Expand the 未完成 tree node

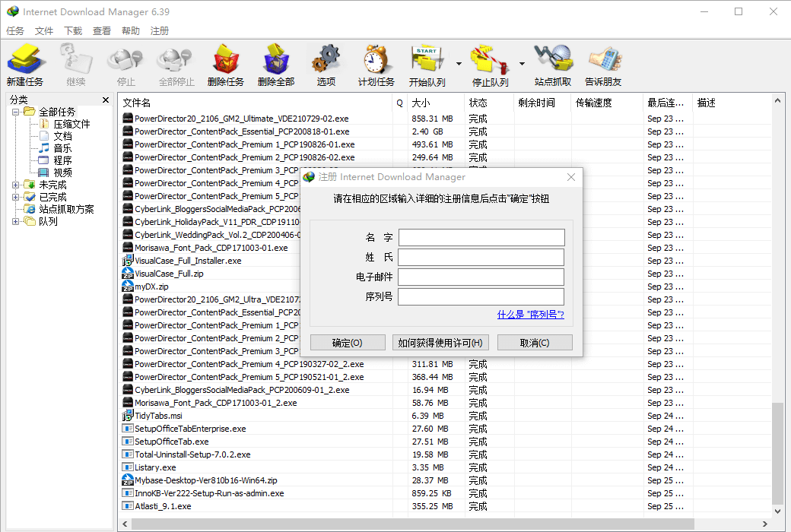(16, 185)
